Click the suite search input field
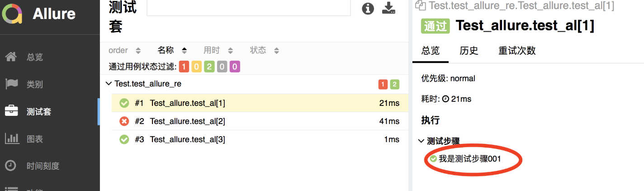 [x=249, y=8]
